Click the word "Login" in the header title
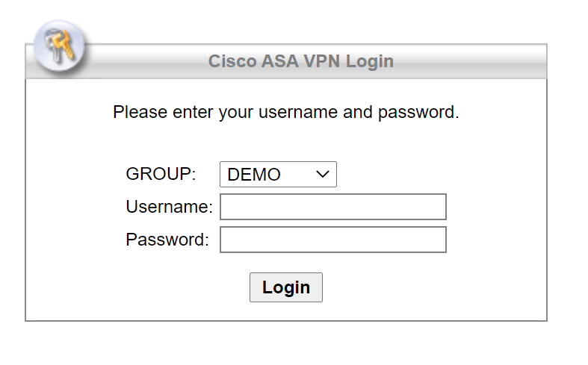The width and height of the screenshot is (588, 365). [x=369, y=61]
